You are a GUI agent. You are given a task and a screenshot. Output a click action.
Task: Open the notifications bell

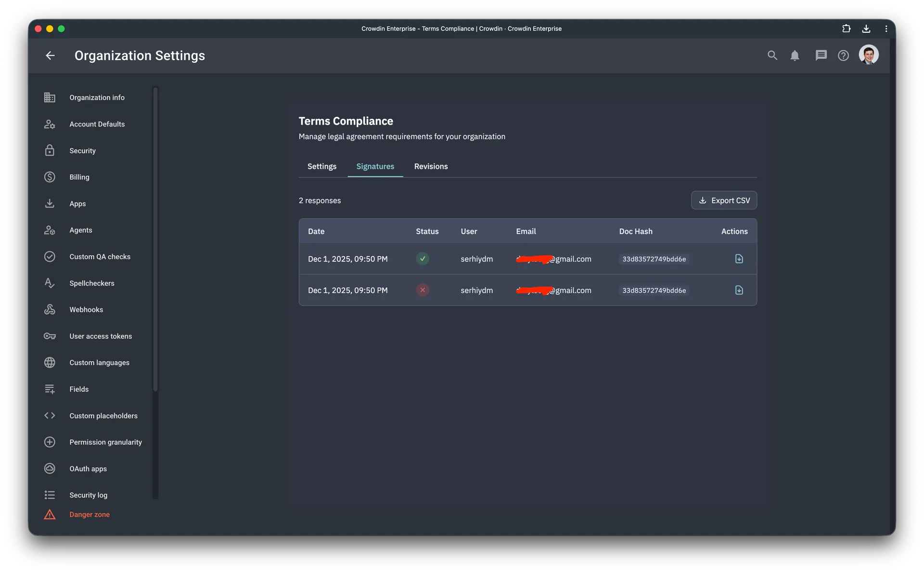795,55
